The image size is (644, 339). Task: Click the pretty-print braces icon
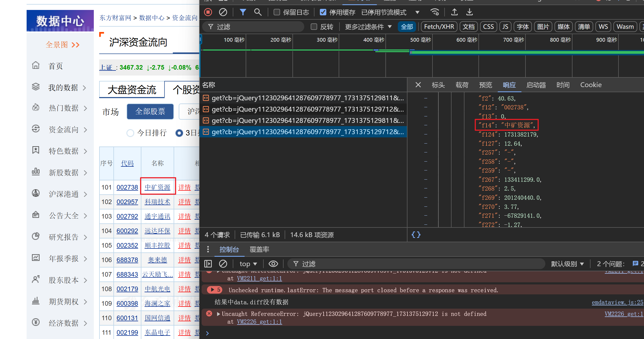point(416,235)
